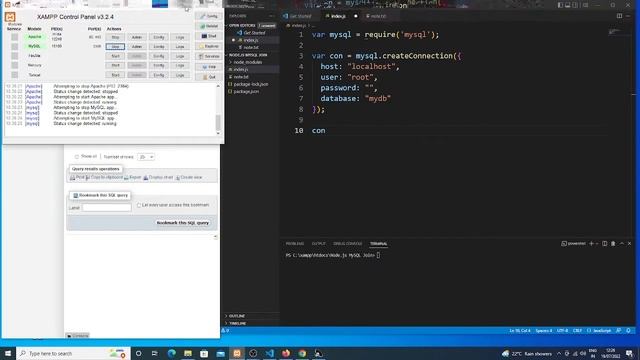Expand the Outline section
The image size is (640, 360).
pyautogui.click(x=237, y=316)
